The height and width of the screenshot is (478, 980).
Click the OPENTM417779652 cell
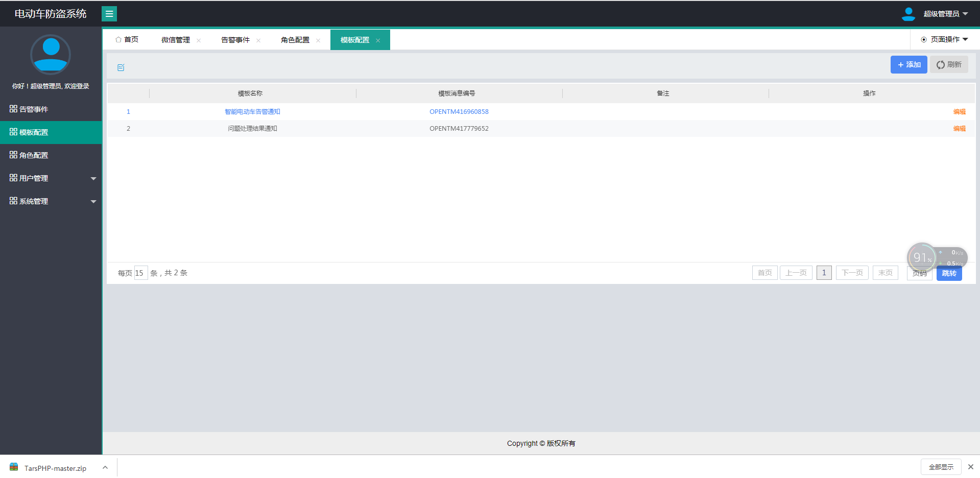[x=459, y=129]
